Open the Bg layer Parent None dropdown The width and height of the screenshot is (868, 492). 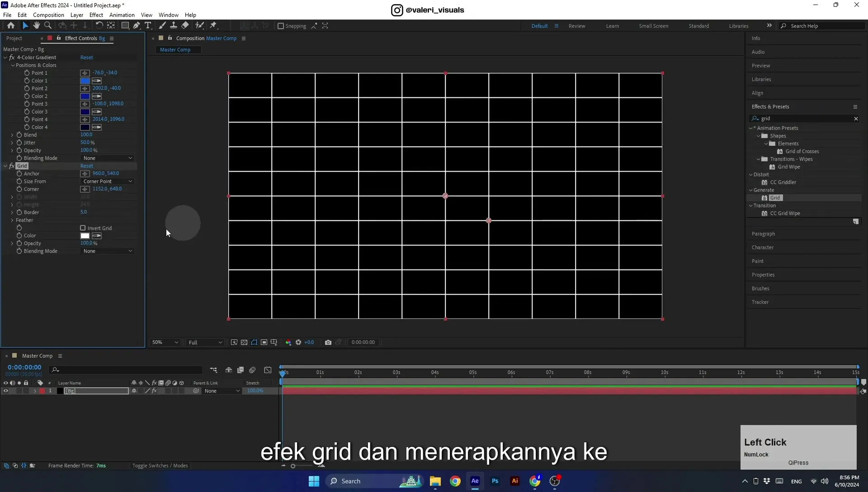click(222, 391)
